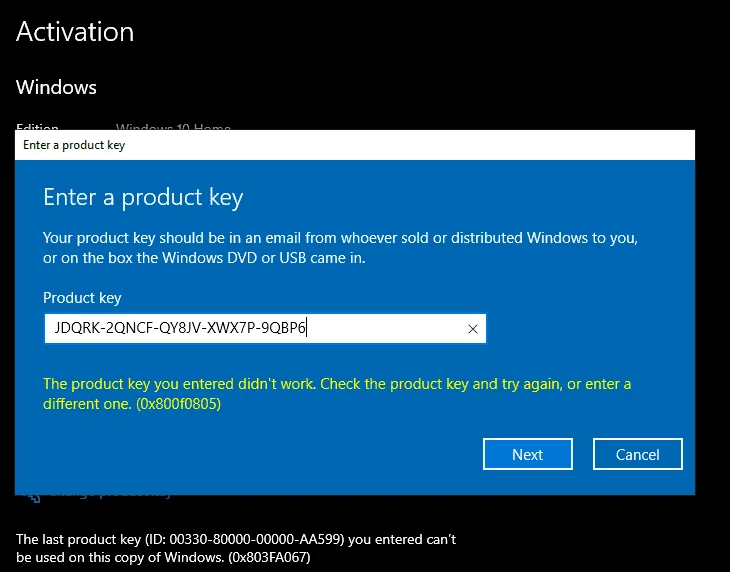
Task: Click the 'Product key' field label
Action: (x=82, y=298)
